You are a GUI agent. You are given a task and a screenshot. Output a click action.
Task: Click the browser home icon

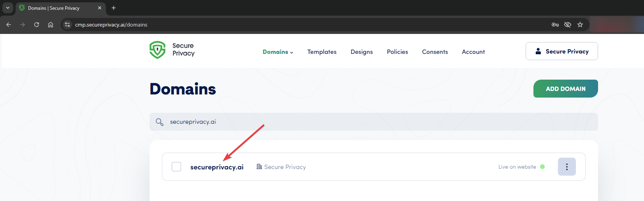(51, 25)
